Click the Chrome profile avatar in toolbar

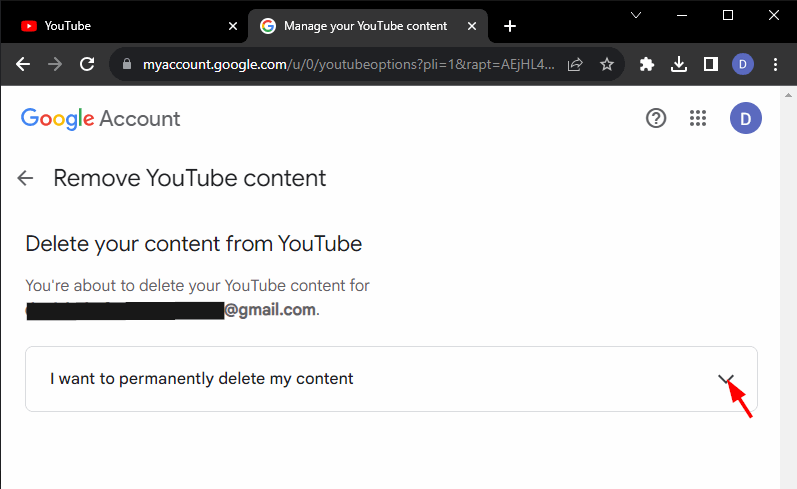click(742, 64)
